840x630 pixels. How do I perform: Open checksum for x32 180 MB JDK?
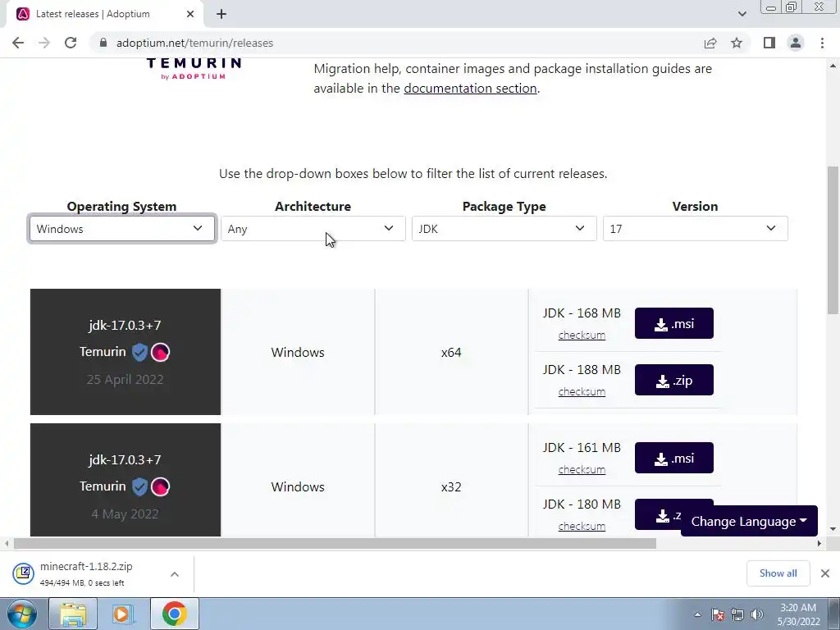[x=582, y=527]
